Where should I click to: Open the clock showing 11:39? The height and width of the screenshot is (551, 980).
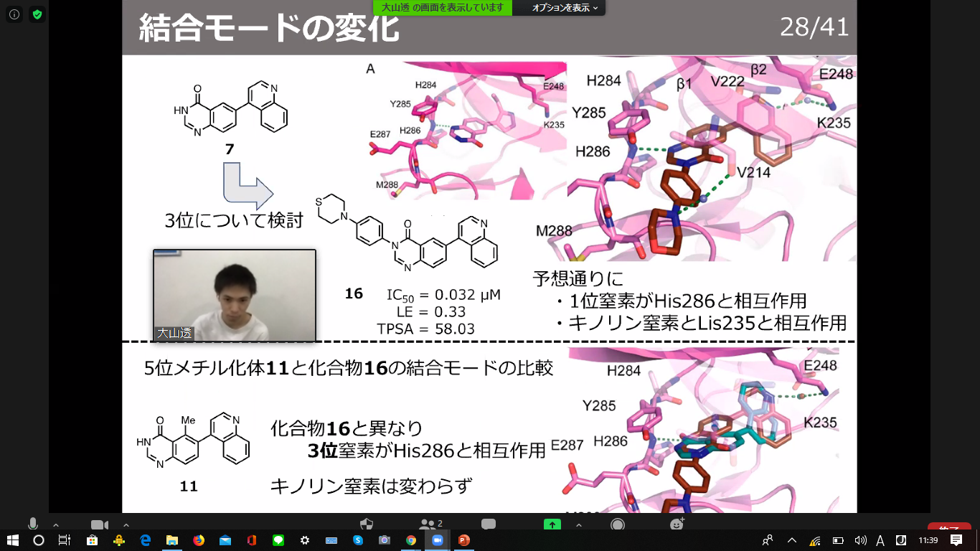[927, 540]
